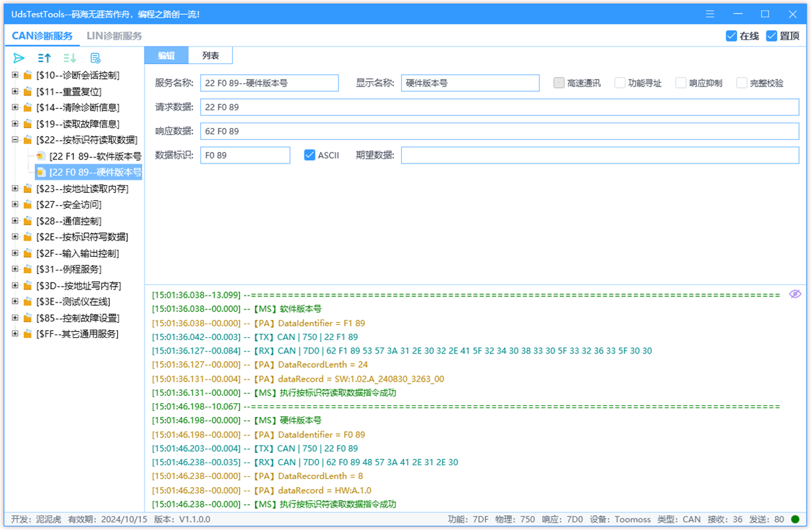The height and width of the screenshot is (530, 812).
Task: Expand the $2E 按标识符写数据 node
Action: click(15, 237)
